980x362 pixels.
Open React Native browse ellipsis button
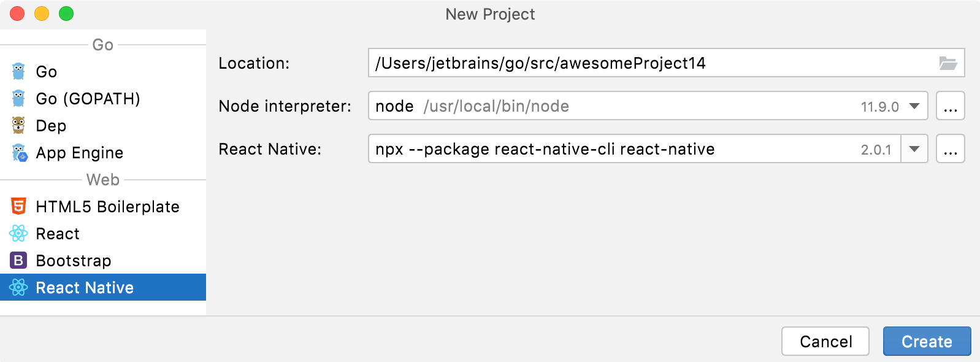[x=951, y=149]
